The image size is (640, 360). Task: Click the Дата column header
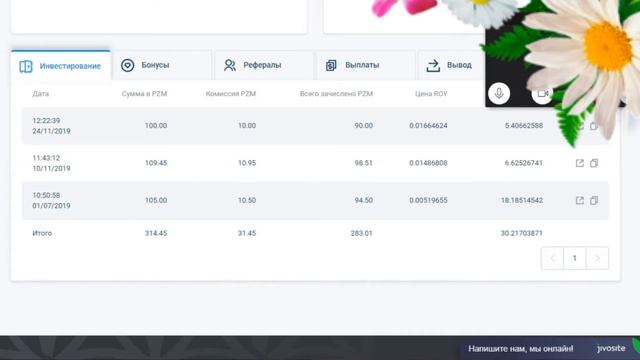click(x=40, y=94)
